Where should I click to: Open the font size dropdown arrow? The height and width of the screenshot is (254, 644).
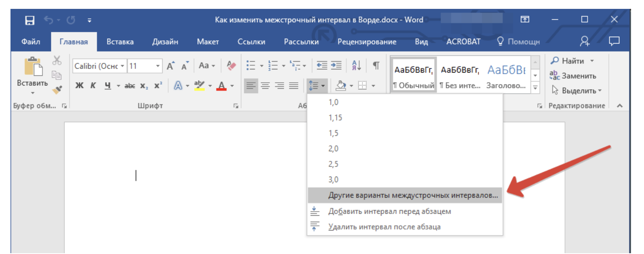(158, 66)
